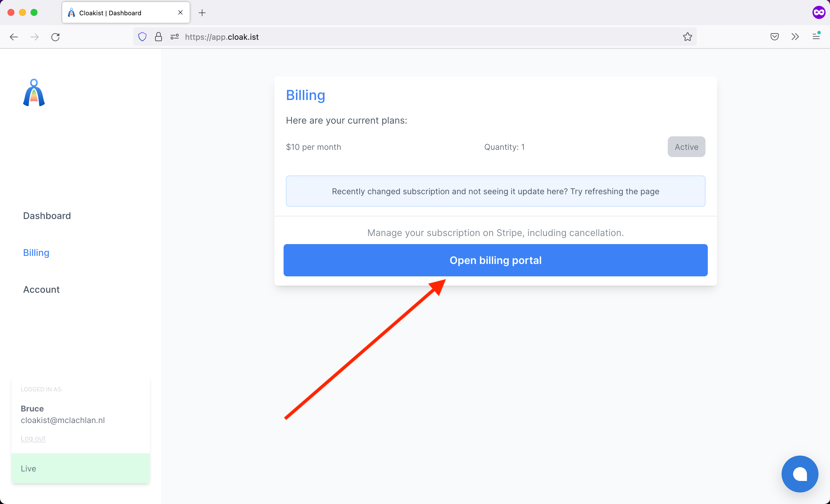The height and width of the screenshot is (504, 830).
Task: Open site permissions icon in address bar
Action: 174,37
